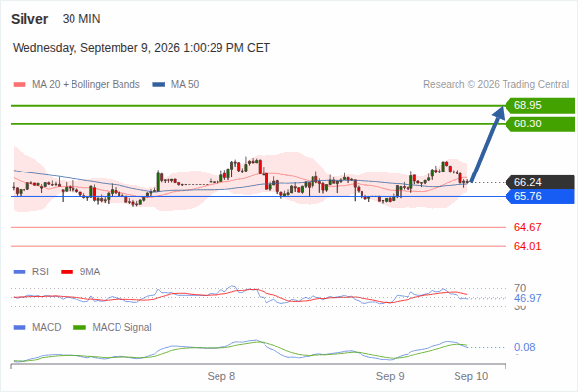Click the MACD Signal green legend marker
Screen dimensions: 578x392
(x=79, y=328)
